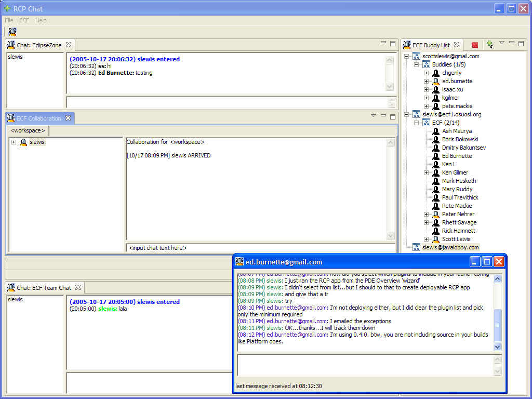Switch to the Chat: ECF Team Chat tab
The image size is (532, 399).
point(44,287)
